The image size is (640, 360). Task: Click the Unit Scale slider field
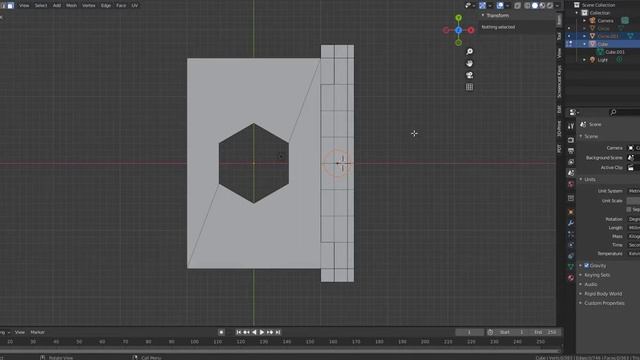pyautogui.click(x=633, y=200)
